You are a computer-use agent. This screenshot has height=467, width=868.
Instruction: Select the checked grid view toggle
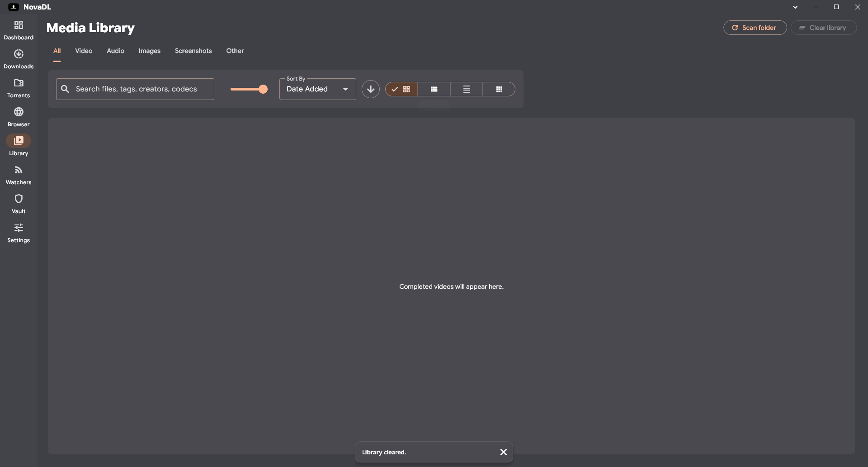[x=401, y=89]
